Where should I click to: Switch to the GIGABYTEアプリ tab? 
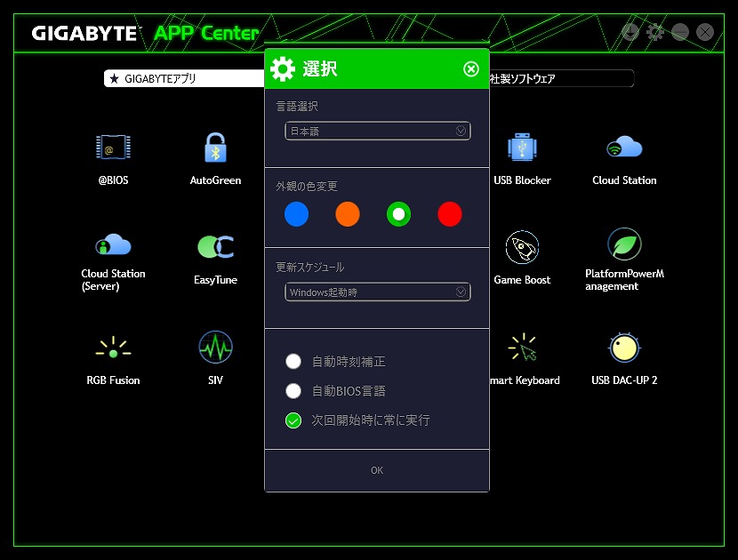184,78
